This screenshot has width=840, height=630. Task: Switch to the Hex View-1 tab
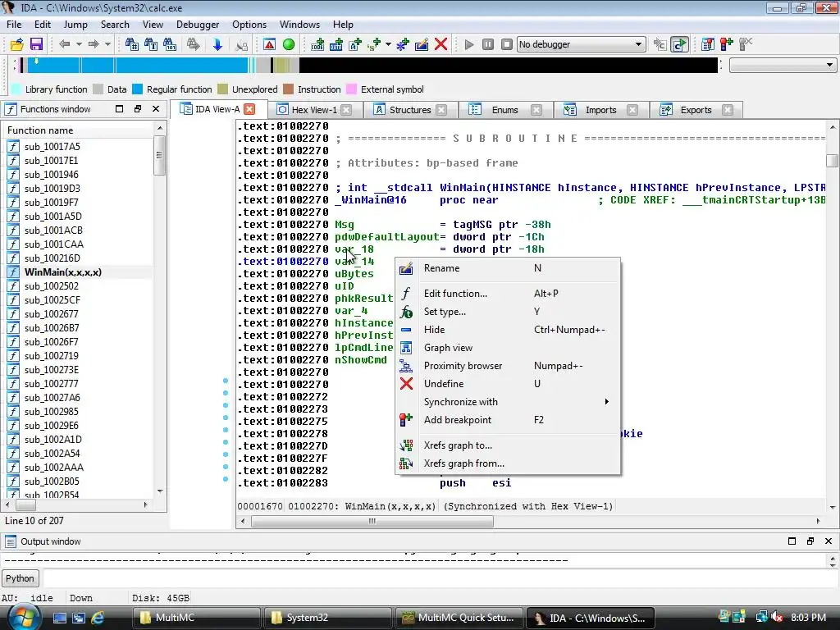[x=314, y=110]
